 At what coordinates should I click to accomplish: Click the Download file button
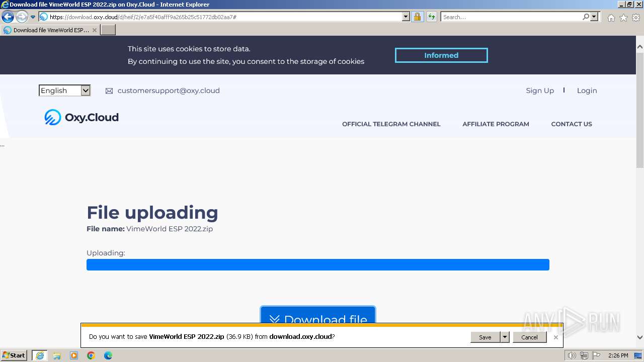(x=318, y=315)
